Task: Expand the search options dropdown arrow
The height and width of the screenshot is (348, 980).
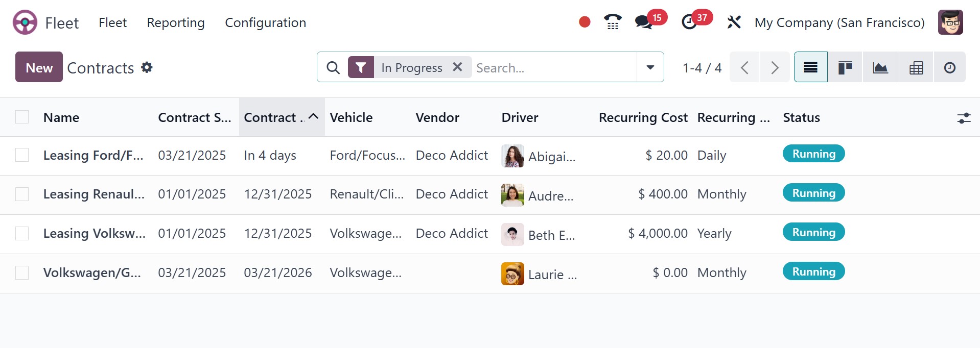Action: pos(650,67)
